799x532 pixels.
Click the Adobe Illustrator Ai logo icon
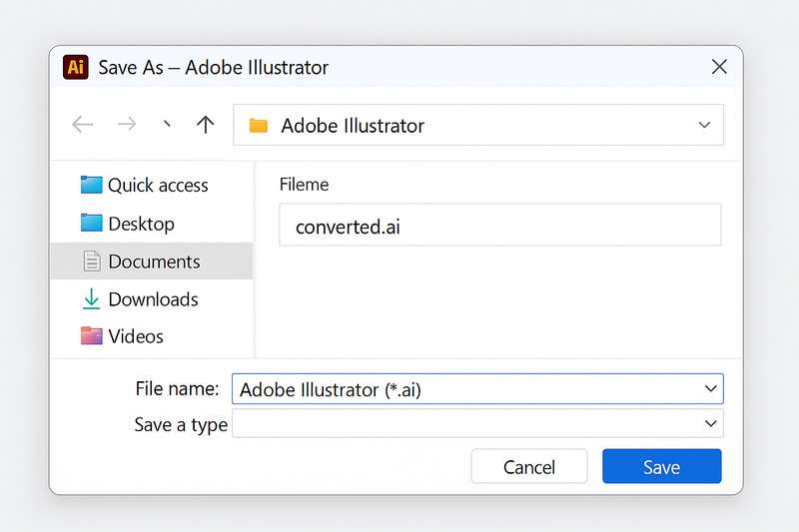[x=76, y=67]
